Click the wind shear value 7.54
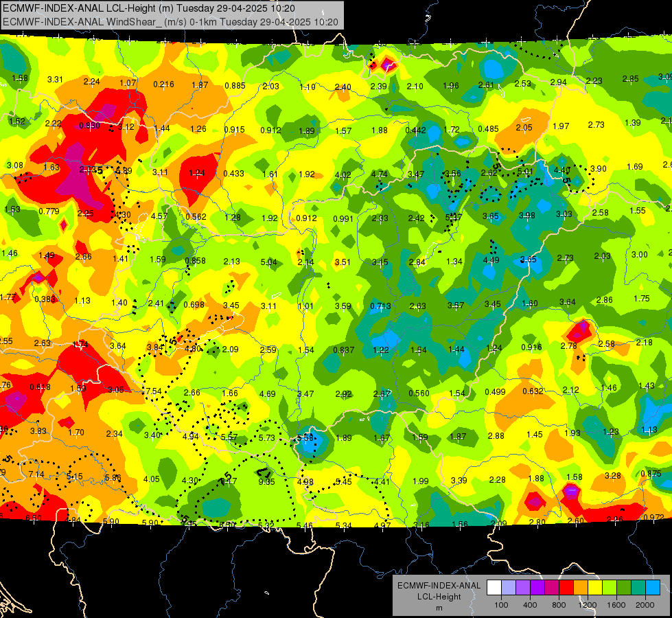This screenshot has width=672, height=618. pyautogui.click(x=154, y=391)
